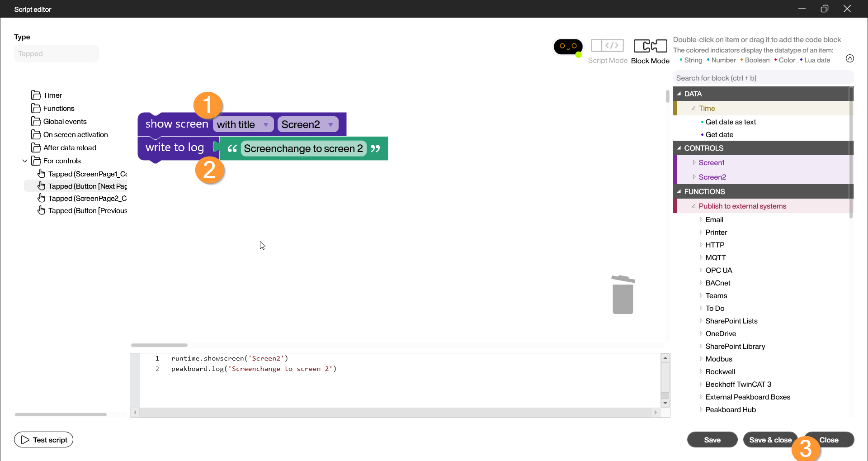Click the Save & close button
This screenshot has width=868, height=461.
pyautogui.click(x=769, y=440)
